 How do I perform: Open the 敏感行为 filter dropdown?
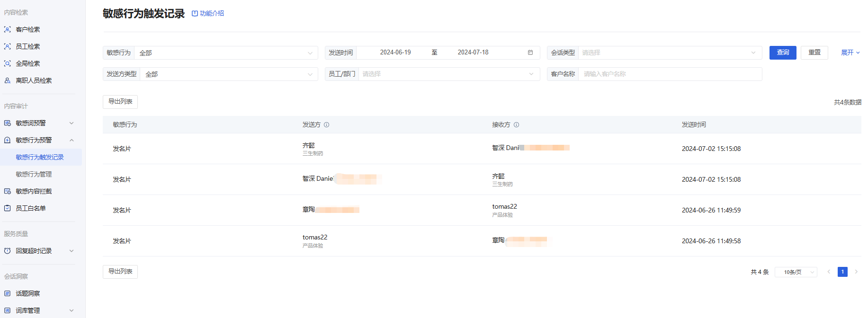226,53
